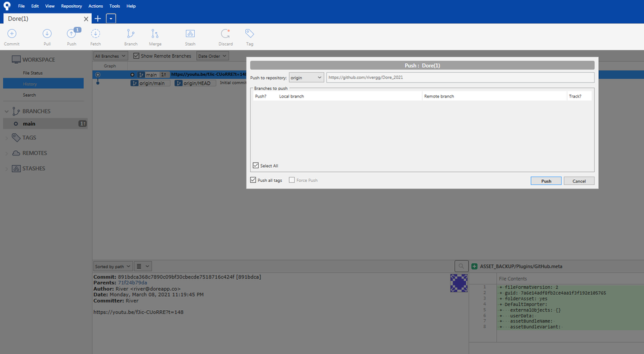
Task: Click the Graph column header
Action: point(110,66)
